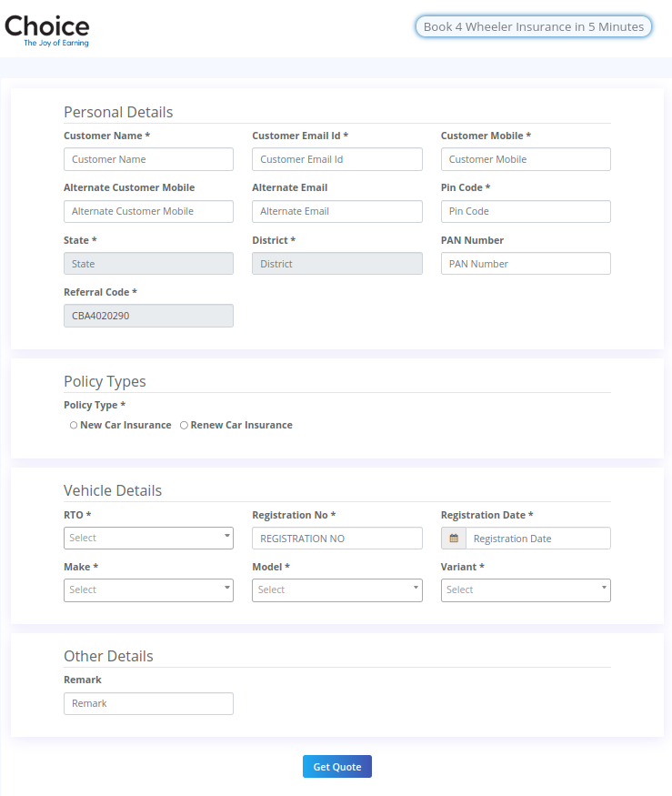Click the disabled District field
Viewport: 672px width, 796px height.
(337, 264)
